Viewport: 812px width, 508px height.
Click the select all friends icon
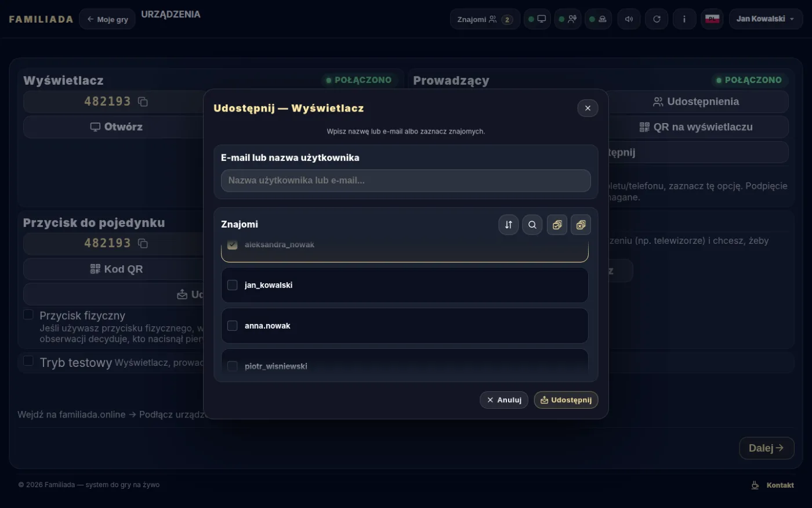[557, 225]
